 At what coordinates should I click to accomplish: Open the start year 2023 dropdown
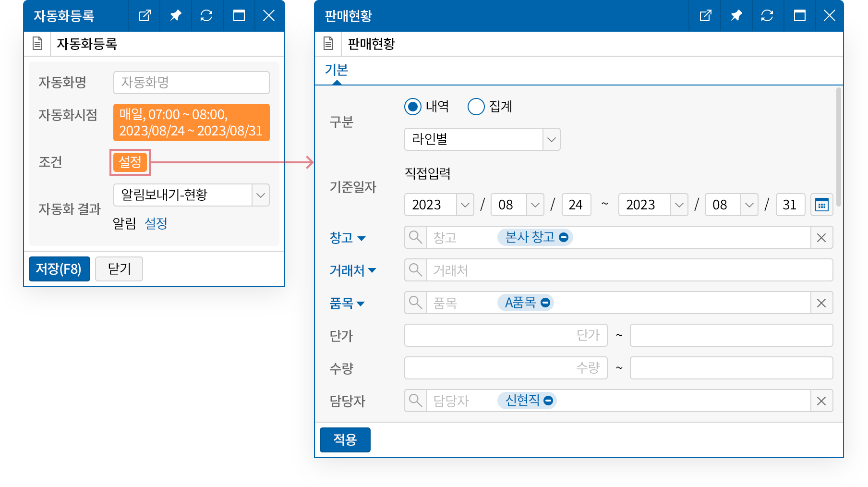tap(464, 205)
